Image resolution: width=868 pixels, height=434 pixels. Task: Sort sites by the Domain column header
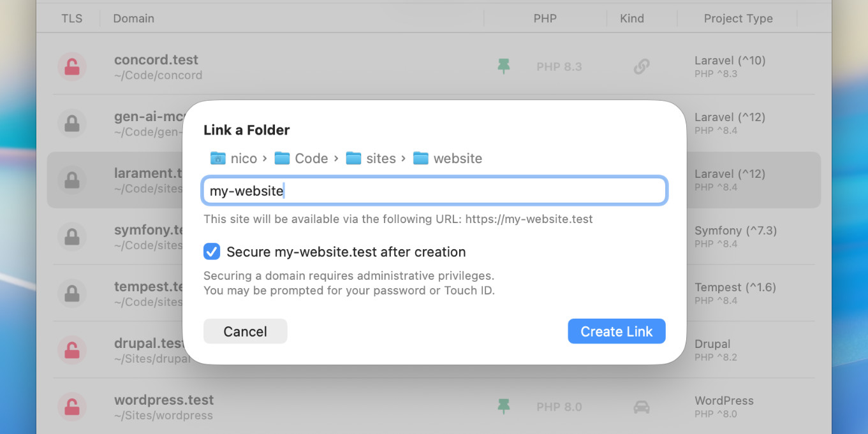pyautogui.click(x=134, y=18)
